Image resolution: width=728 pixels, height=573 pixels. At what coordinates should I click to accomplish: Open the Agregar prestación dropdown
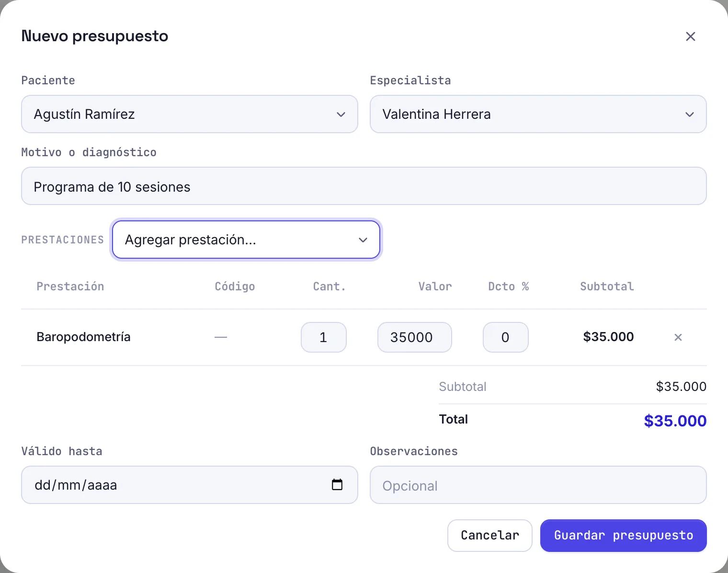tap(246, 240)
